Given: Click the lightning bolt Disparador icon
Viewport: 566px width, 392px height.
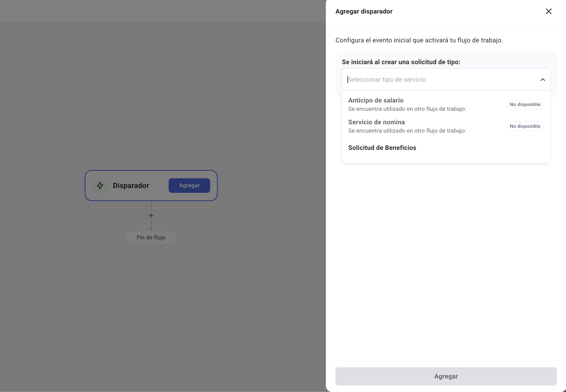Looking at the screenshot, I should [x=100, y=185].
